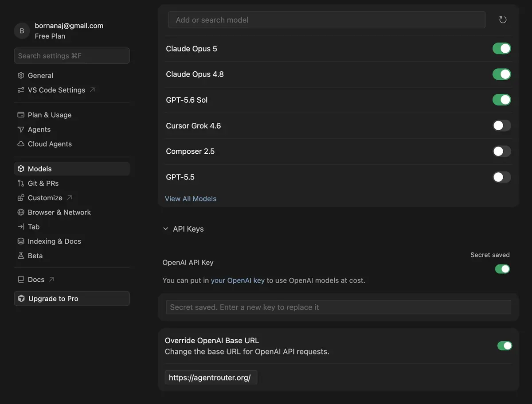532x404 pixels.
Task: Toggle the OpenAI API Key switch
Action: 502,269
